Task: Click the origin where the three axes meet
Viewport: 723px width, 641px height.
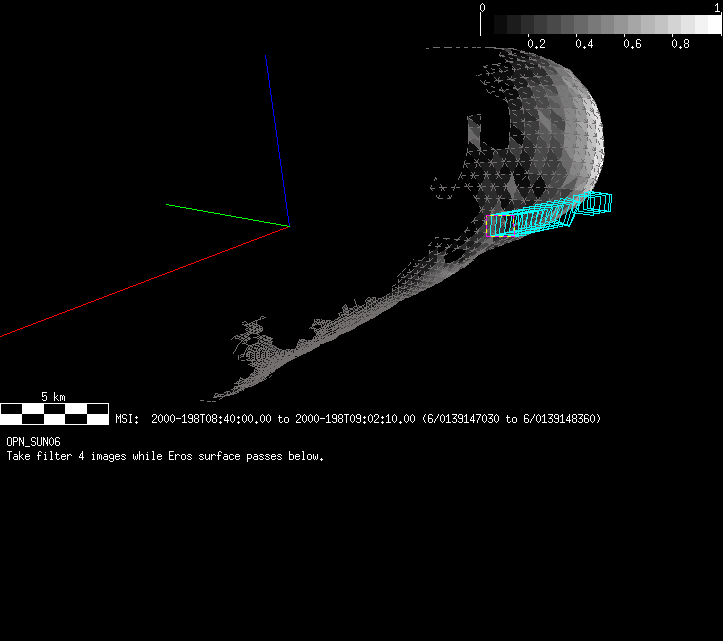Action: coord(289,225)
